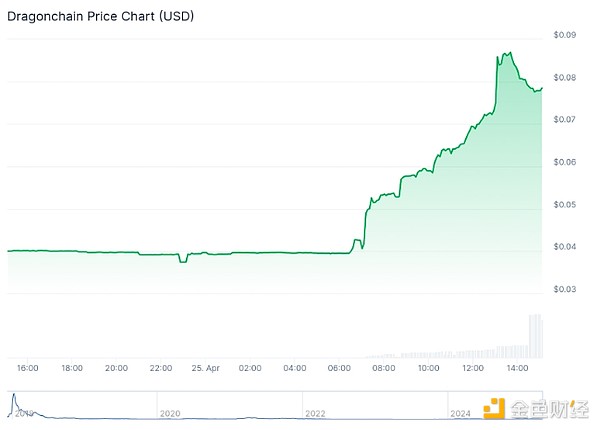
Task: Click the 14:00 time axis label
Action: 517,368
